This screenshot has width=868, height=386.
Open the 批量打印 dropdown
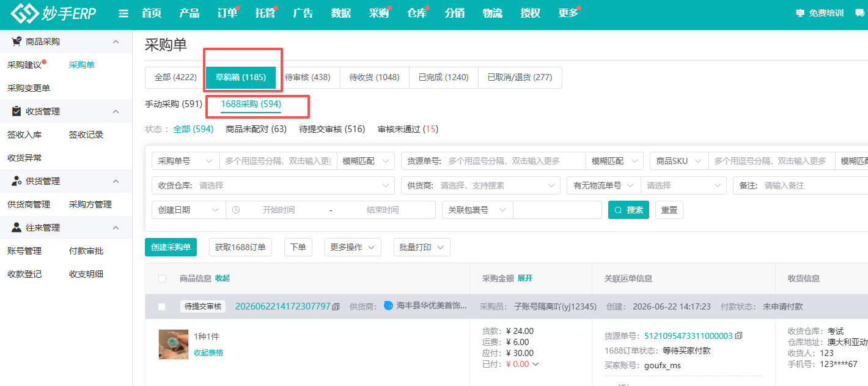pyautogui.click(x=422, y=247)
